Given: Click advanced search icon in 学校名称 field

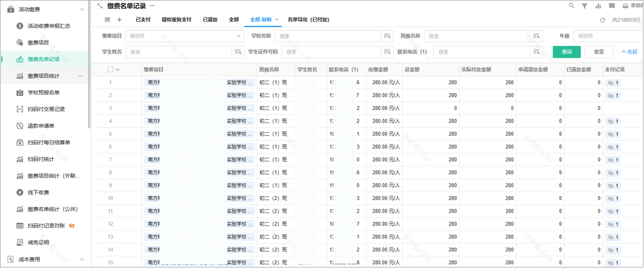Looking at the screenshot, I should click(x=387, y=36).
